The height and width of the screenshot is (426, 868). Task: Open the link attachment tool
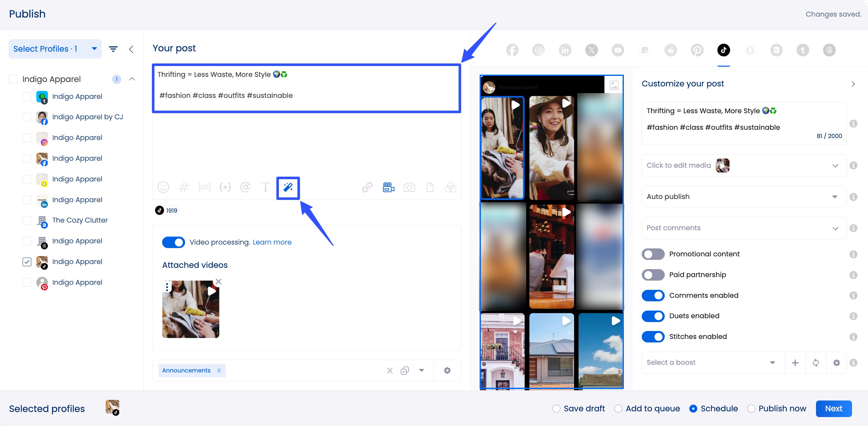click(x=367, y=187)
